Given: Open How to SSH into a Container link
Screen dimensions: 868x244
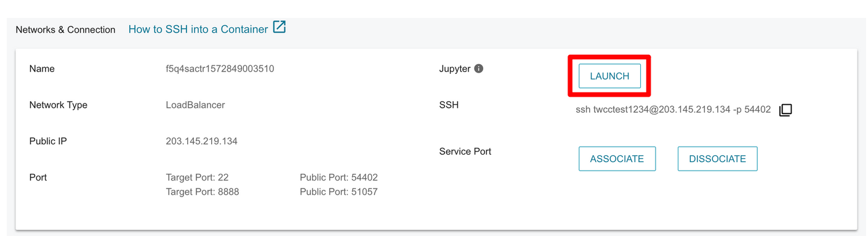Looking at the screenshot, I should (198, 29).
